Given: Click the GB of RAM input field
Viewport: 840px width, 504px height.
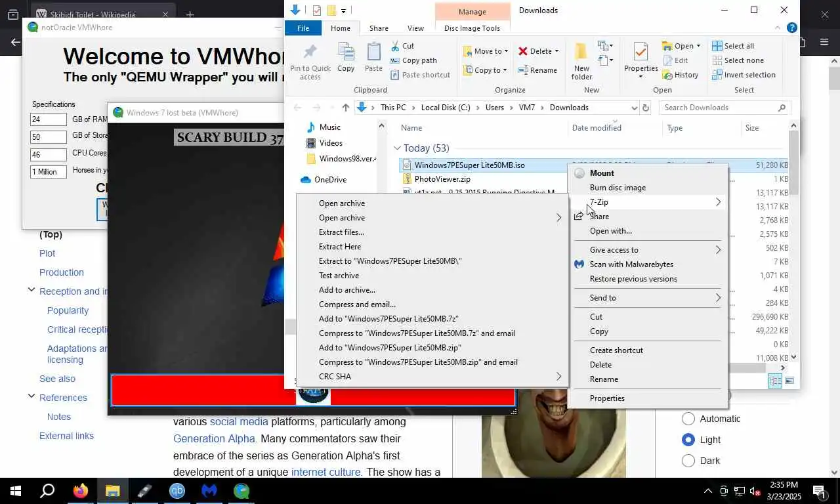Looking at the screenshot, I should coord(48,119).
